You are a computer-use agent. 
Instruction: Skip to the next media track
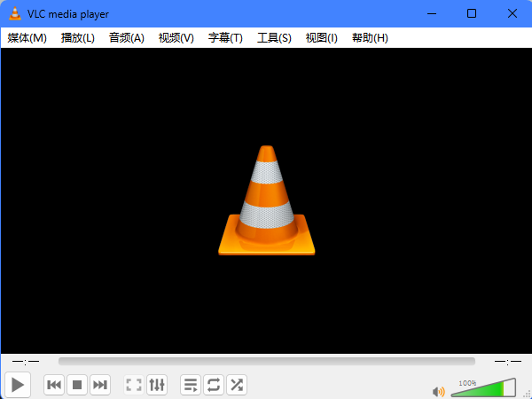point(100,385)
